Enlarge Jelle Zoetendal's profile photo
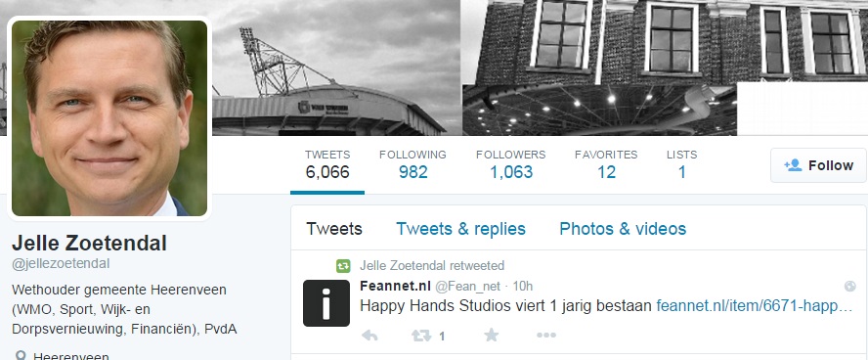Viewport: 868px width, 360px height. (109, 118)
